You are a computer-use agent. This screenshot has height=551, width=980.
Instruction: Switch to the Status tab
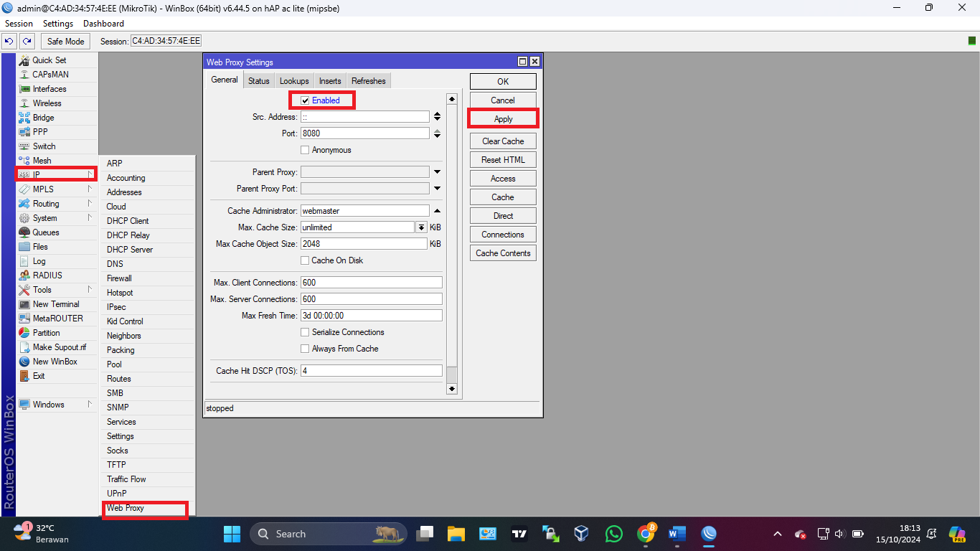point(259,81)
